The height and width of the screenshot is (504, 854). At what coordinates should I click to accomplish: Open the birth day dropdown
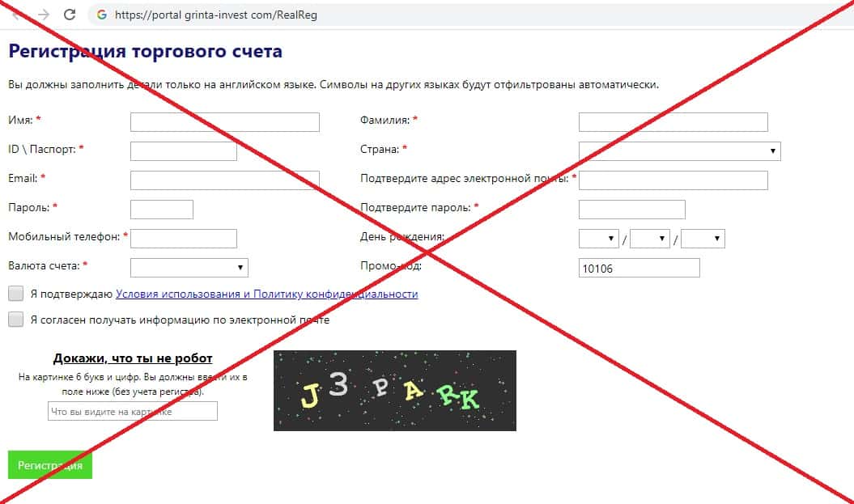click(x=598, y=239)
